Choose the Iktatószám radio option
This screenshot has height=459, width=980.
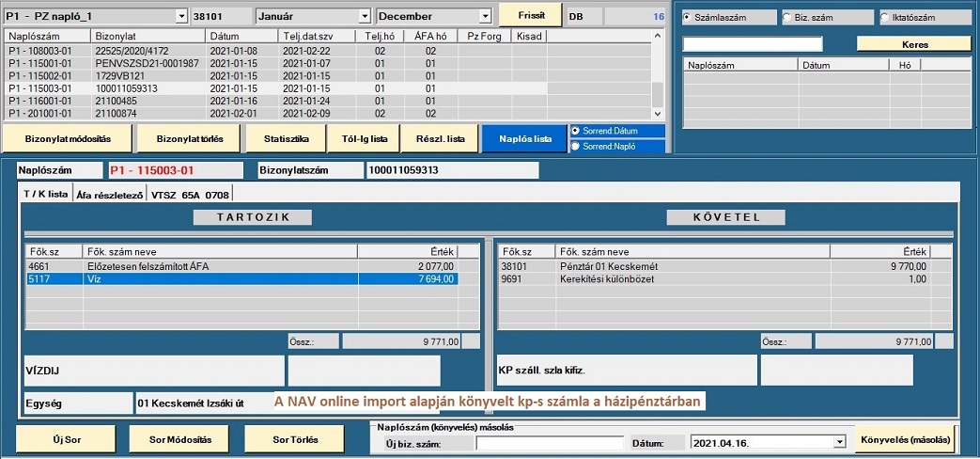click(885, 17)
